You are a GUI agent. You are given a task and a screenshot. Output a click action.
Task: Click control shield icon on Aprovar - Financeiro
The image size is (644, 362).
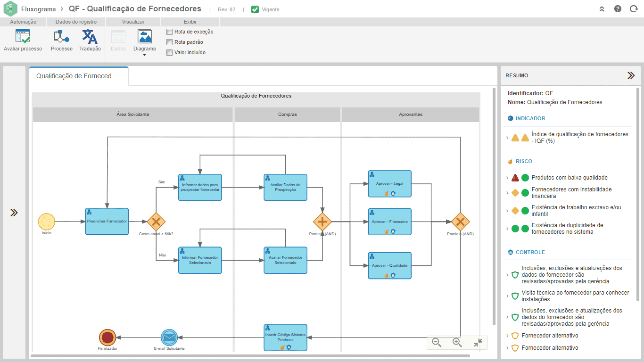click(x=393, y=231)
